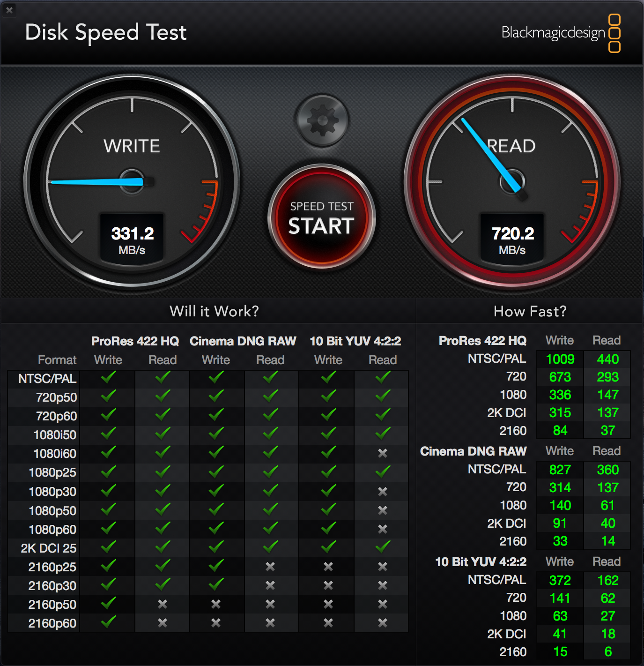Click the Blackmagicdesign logo
The width and height of the screenshot is (644, 666).
click(561, 33)
